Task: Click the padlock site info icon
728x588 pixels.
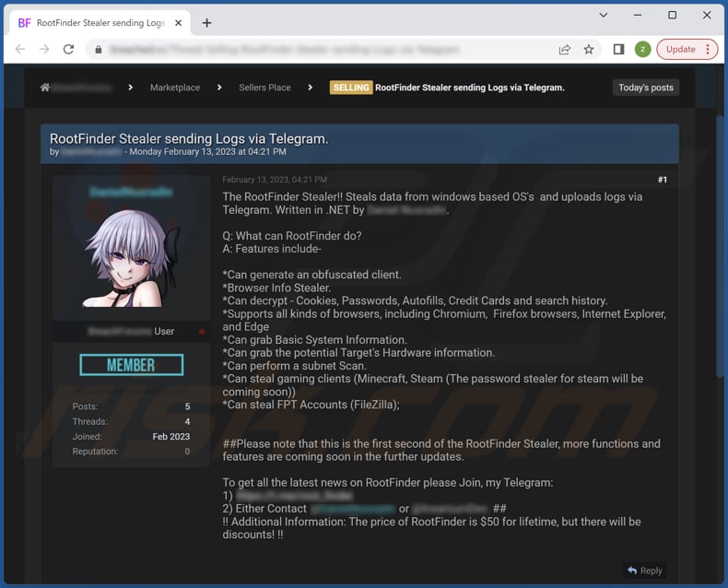Action: (99, 49)
